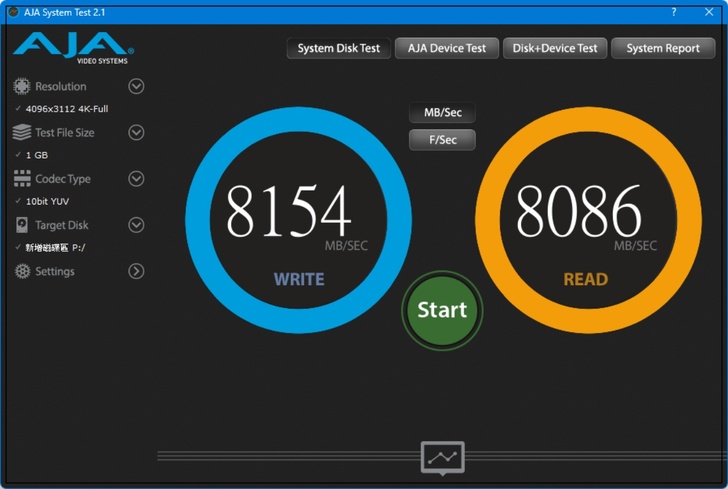The height and width of the screenshot is (489, 728).
Task: Click the Resolution chip icon
Action: click(x=21, y=86)
